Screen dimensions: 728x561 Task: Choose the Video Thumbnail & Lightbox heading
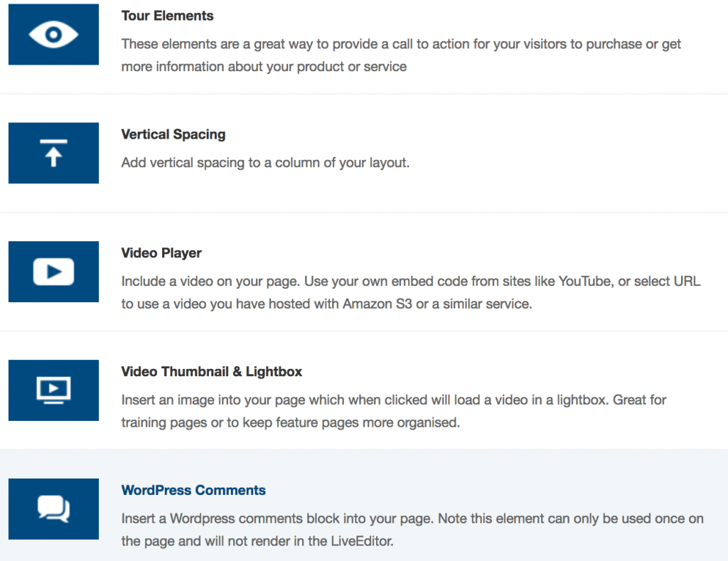212,372
